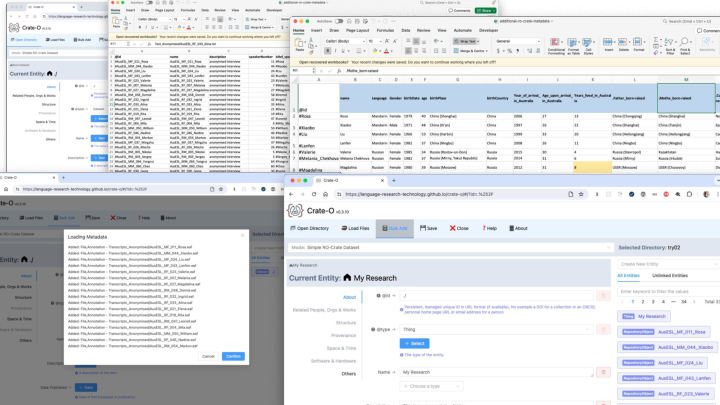Open entity AusESL_MF_011_Rosa
Image resolution: width=720 pixels, height=405 pixels.
click(664, 332)
